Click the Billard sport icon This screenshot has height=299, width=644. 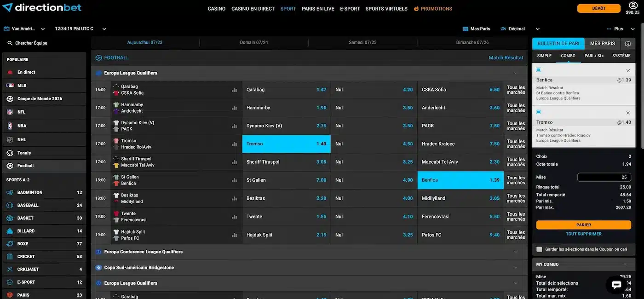(10, 231)
